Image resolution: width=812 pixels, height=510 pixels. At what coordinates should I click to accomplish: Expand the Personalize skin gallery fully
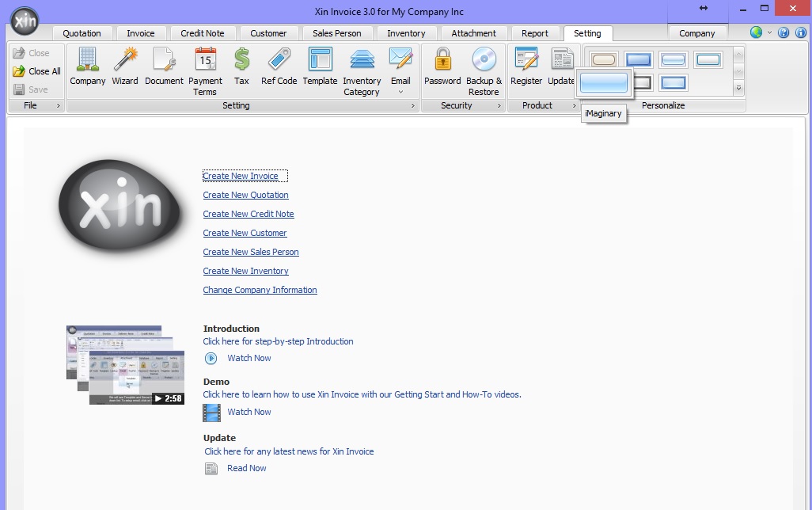tap(739, 88)
